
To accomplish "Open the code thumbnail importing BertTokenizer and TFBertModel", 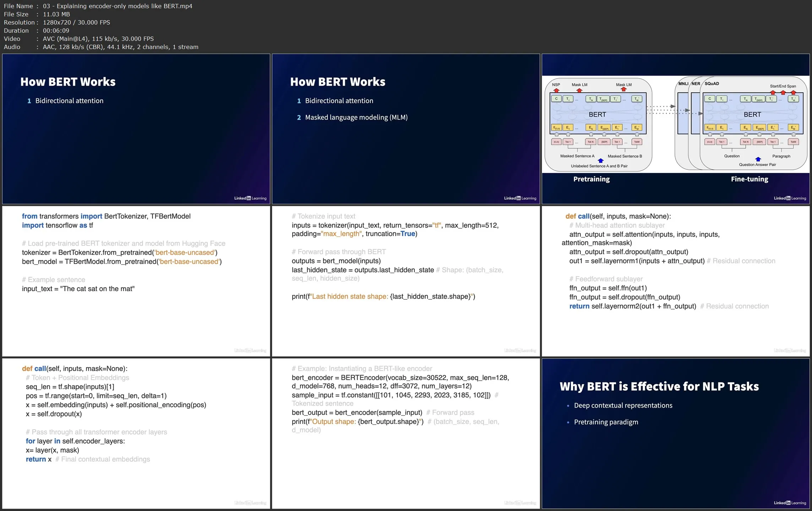I will point(136,281).
